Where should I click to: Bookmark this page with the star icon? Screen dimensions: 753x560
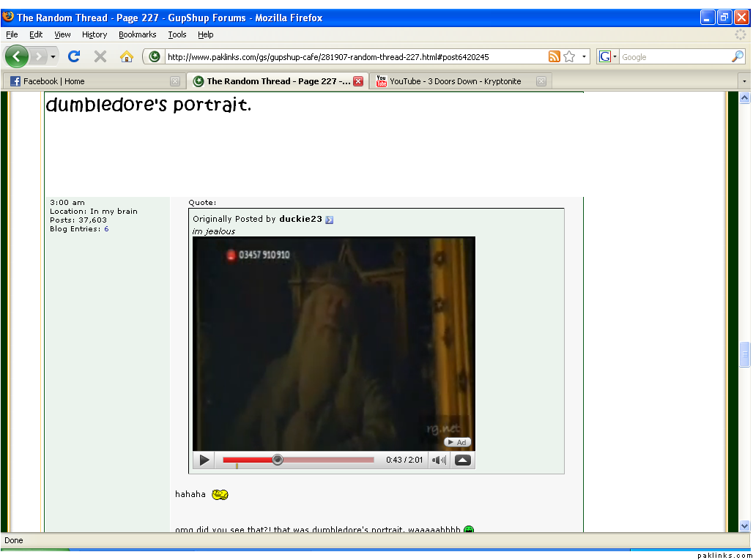coord(569,56)
